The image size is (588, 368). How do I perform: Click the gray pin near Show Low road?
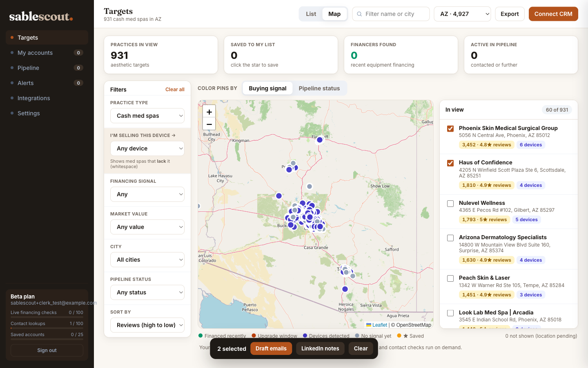click(310, 186)
